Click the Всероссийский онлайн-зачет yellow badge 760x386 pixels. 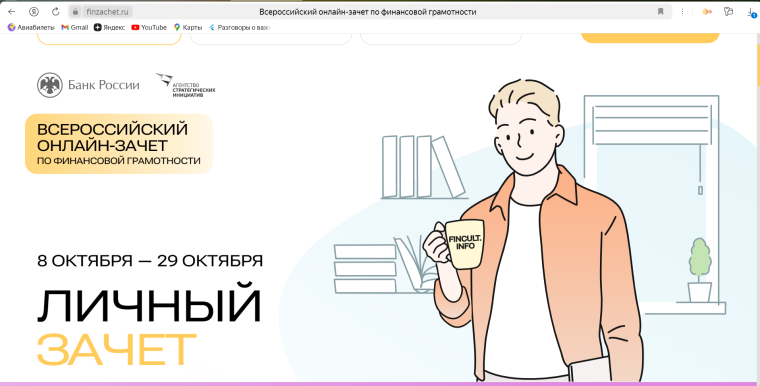(119, 144)
